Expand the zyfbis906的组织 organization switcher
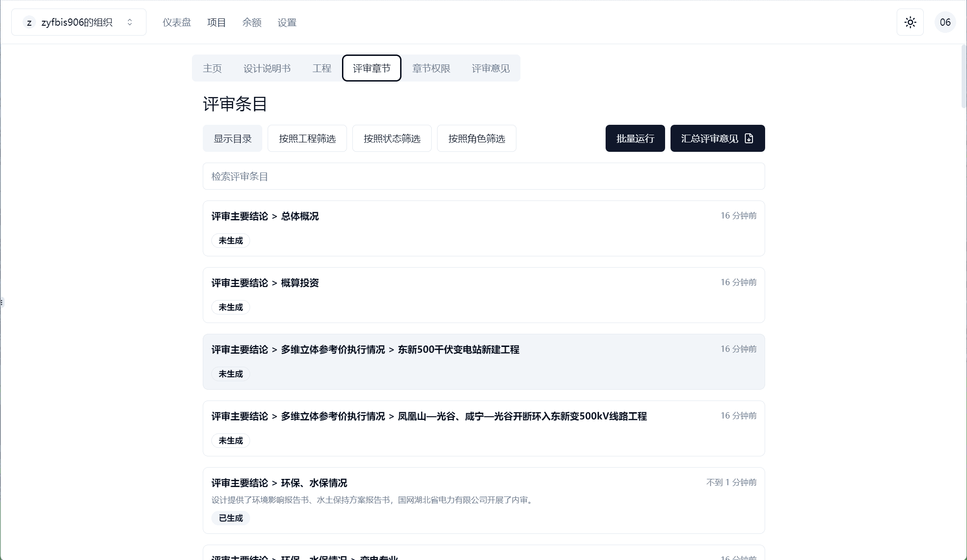 pyautogui.click(x=79, y=22)
